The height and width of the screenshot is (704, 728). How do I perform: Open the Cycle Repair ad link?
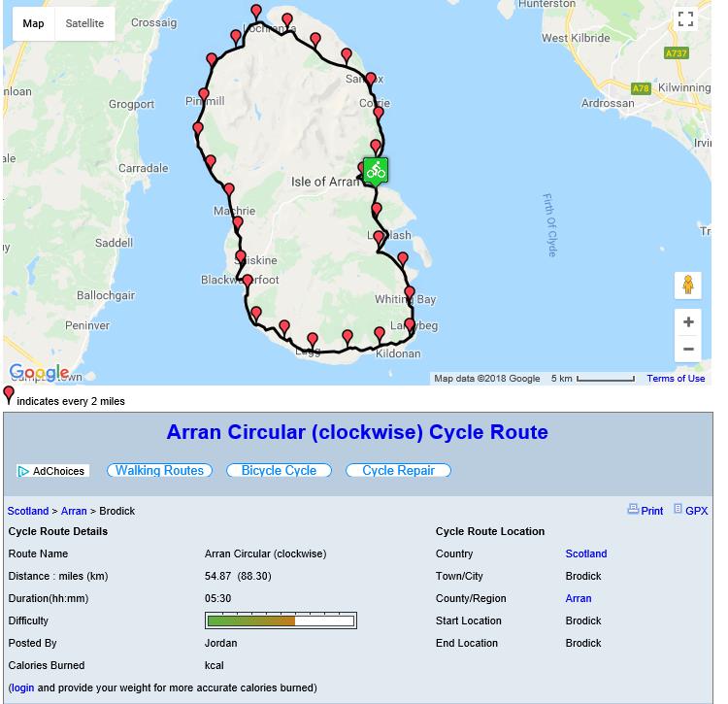398,470
